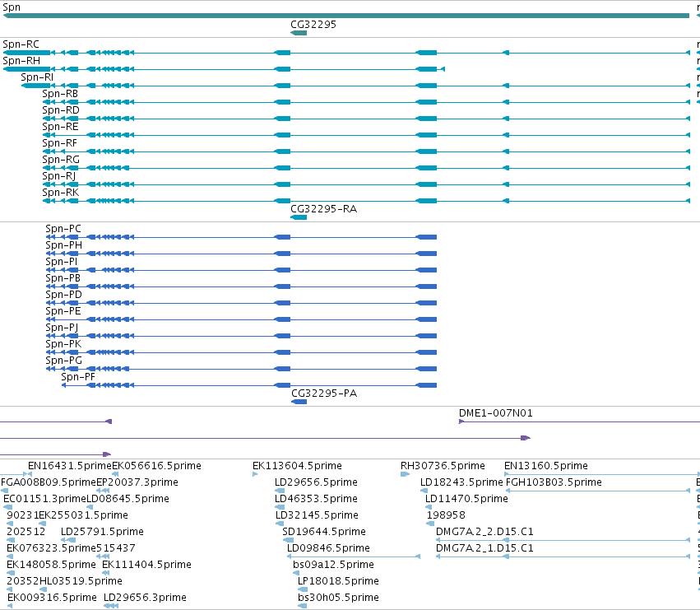
Task: Click the Spn-PC protein label
Action: 63,229
